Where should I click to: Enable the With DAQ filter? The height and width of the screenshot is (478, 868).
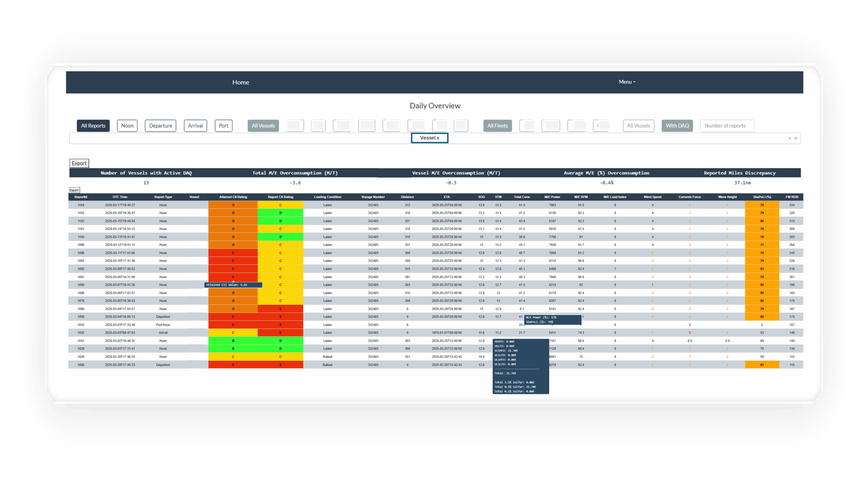tap(677, 126)
